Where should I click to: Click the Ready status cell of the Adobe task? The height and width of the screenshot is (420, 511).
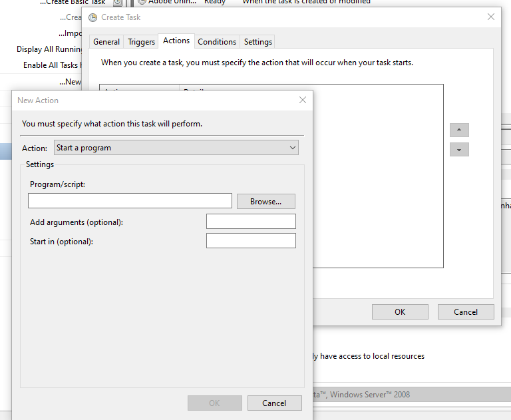(215, 2)
